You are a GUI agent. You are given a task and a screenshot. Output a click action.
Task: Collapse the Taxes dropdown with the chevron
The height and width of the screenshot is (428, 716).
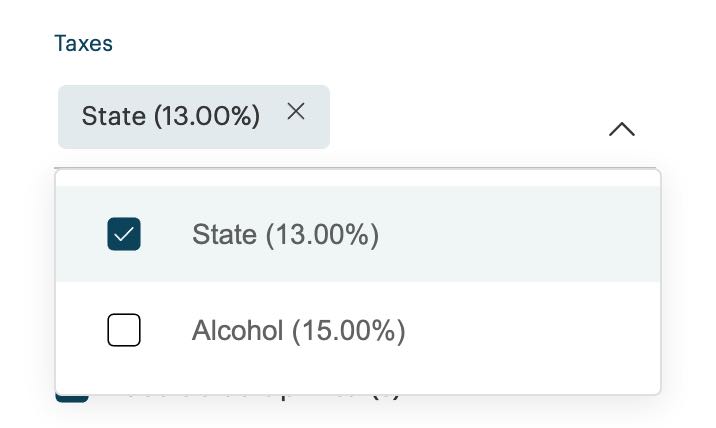click(622, 129)
